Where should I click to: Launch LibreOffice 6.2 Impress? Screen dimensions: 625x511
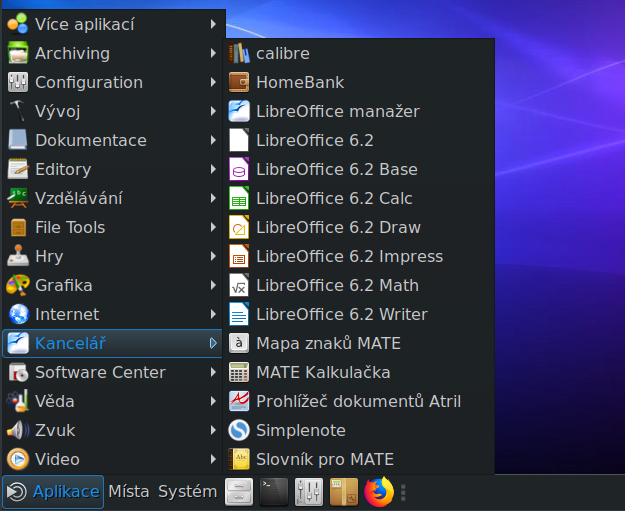pyautogui.click(x=349, y=256)
